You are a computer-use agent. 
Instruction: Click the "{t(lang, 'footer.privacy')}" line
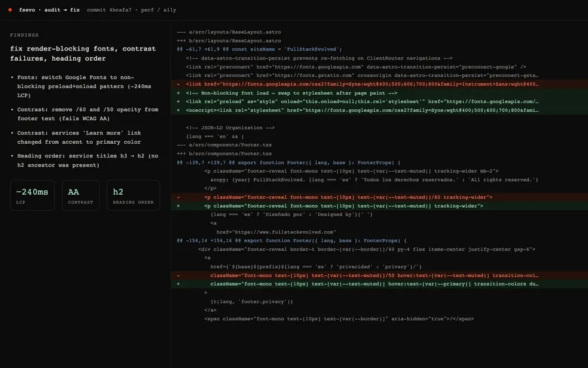[252, 301]
